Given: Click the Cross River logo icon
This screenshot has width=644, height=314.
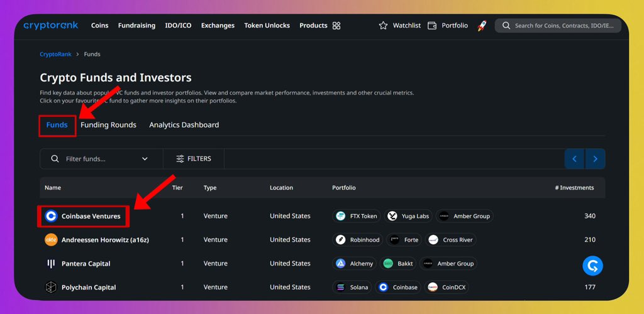Looking at the screenshot, I should tap(433, 240).
